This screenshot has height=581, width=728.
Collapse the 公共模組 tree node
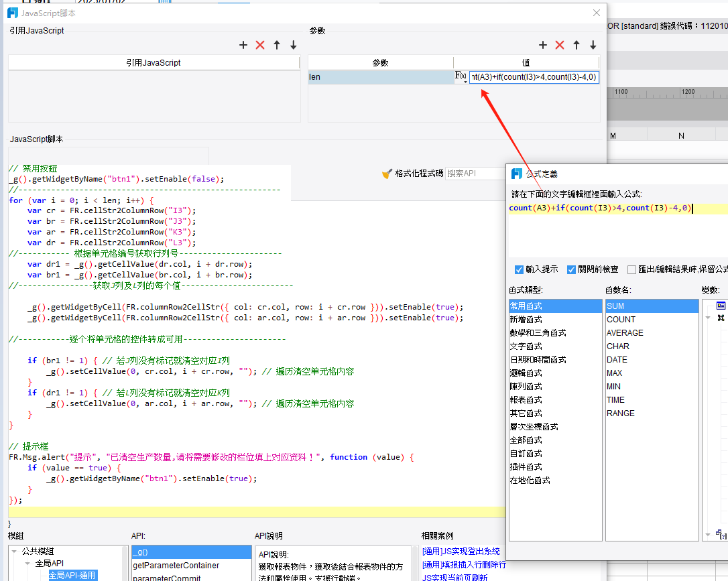pyautogui.click(x=14, y=552)
